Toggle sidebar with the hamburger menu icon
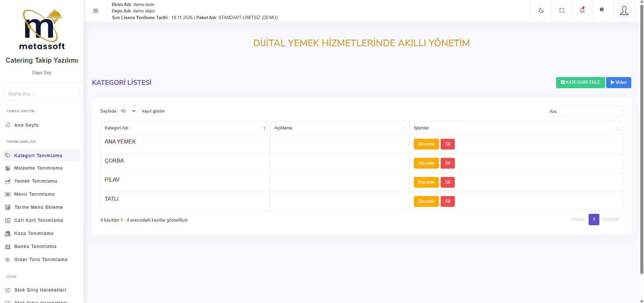Image resolution: width=644 pixels, height=303 pixels. [x=96, y=11]
